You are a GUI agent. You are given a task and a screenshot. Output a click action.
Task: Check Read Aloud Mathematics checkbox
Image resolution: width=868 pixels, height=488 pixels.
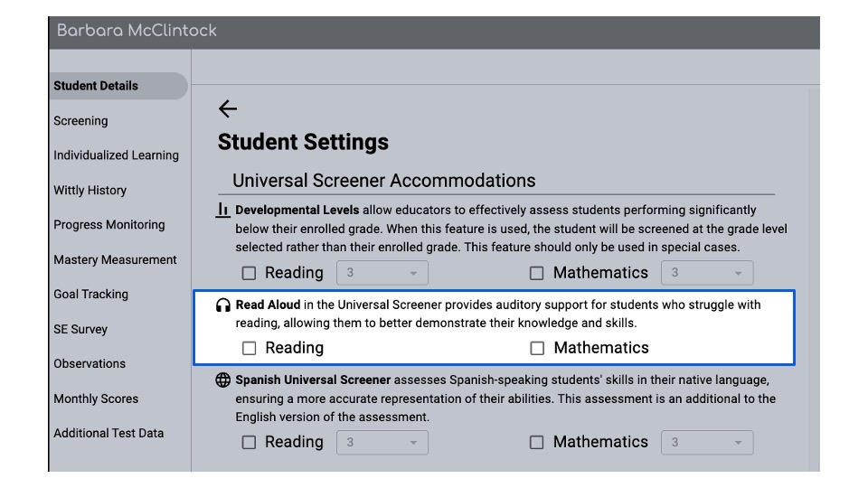coord(537,348)
